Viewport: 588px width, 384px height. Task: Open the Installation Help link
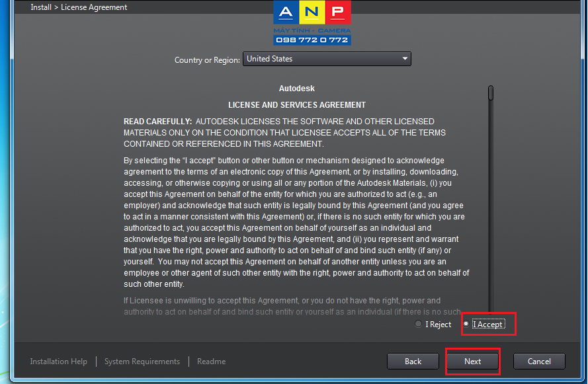(58, 362)
